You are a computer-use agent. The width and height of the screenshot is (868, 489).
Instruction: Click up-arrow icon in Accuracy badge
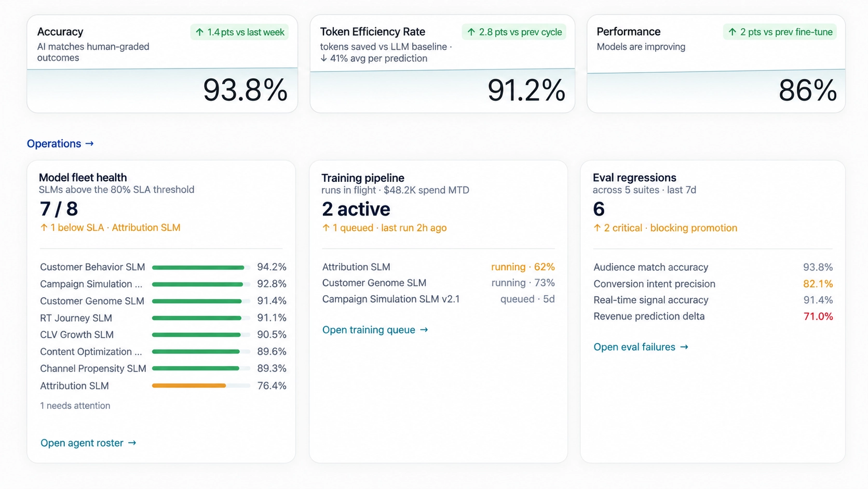click(199, 32)
